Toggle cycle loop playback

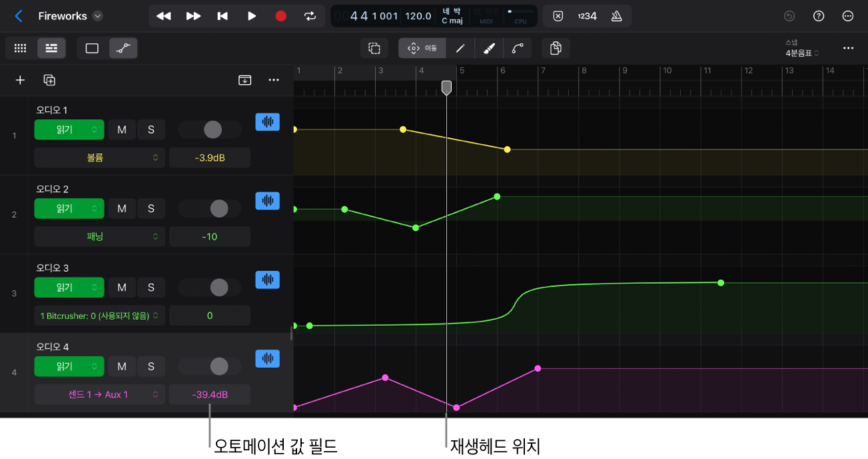[x=310, y=16]
